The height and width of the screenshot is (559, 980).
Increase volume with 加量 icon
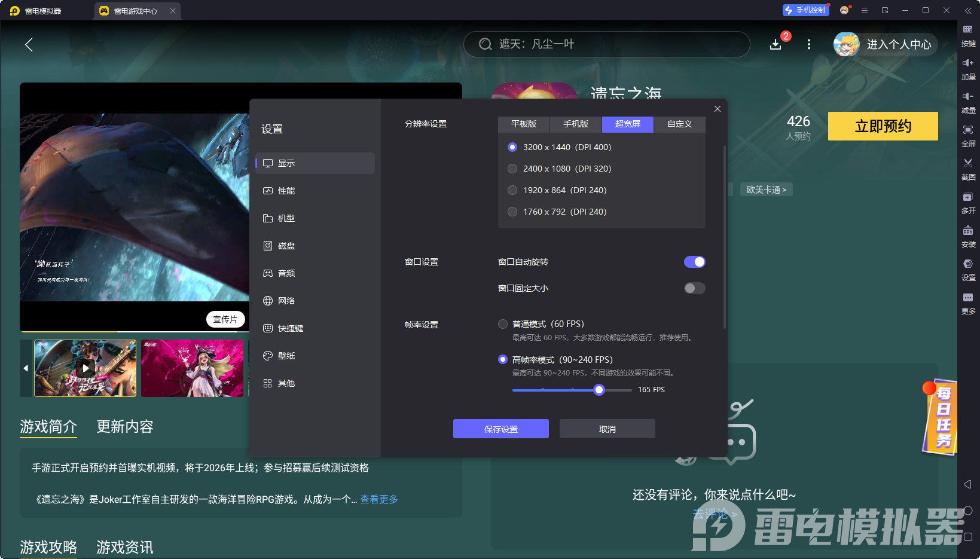[x=969, y=69]
